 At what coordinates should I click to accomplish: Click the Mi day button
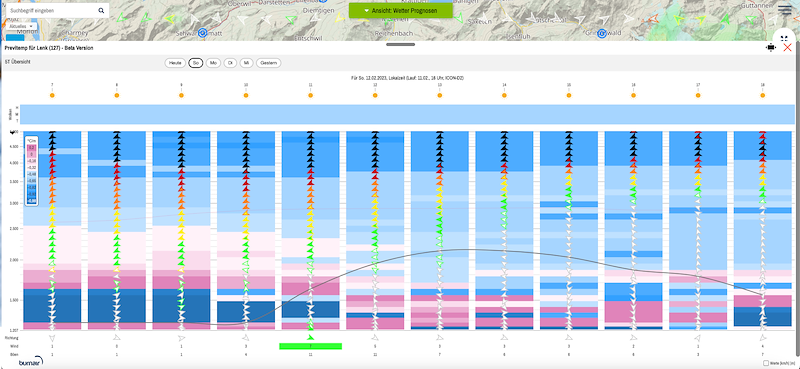click(246, 63)
